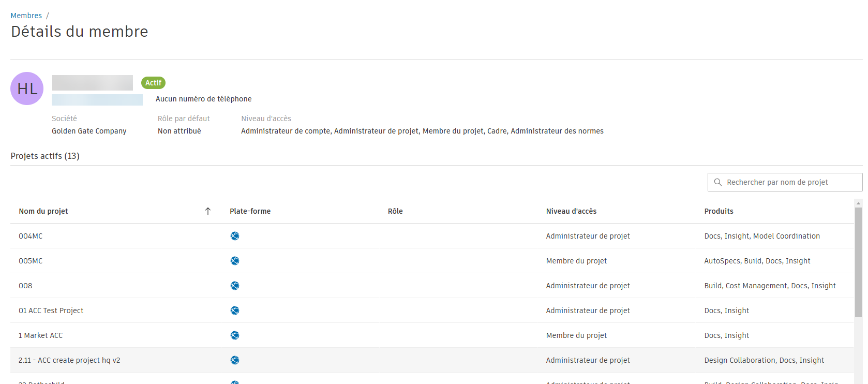
Task: Click the platform globe icon for 004MC
Action: click(235, 236)
